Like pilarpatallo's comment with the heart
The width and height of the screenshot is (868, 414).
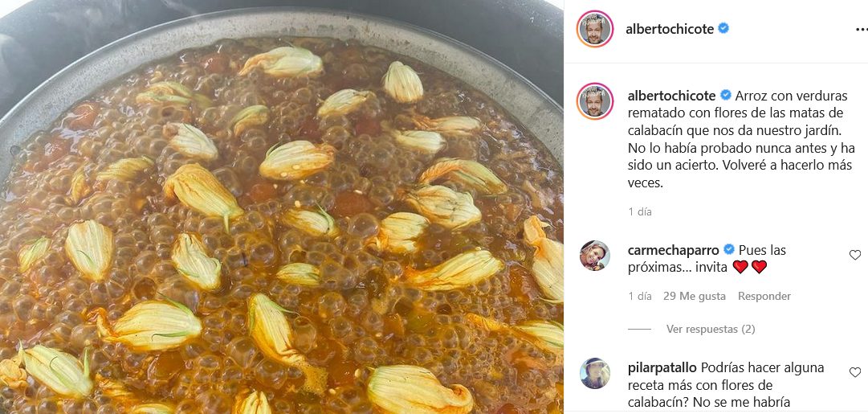pos(854,372)
